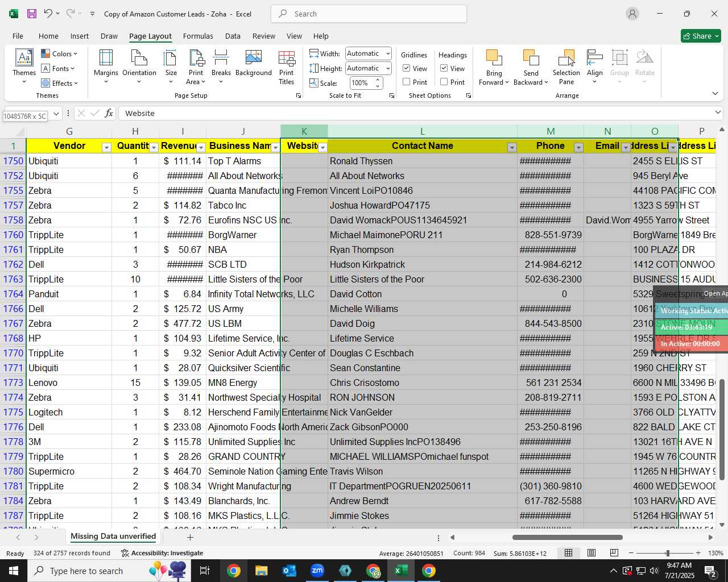Image resolution: width=728 pixels, height=582 pixels.
Task: Open the page Breaks menu
Action: coord(221,66)
